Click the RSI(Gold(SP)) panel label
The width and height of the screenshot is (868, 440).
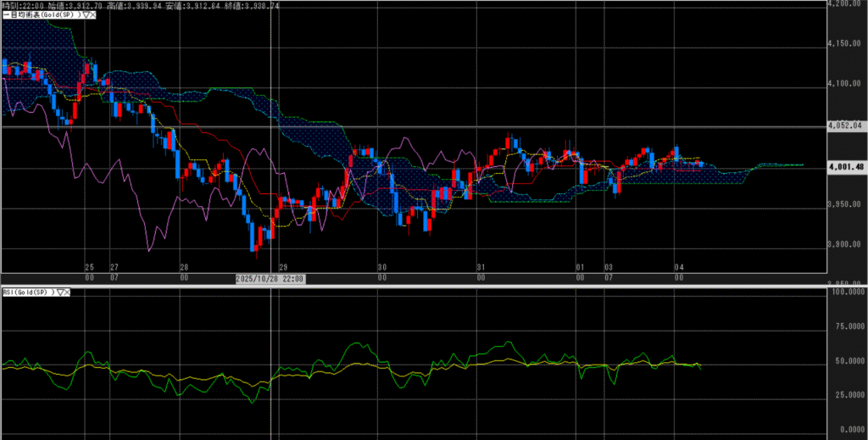pyautogui.click(x=28, y=292)
